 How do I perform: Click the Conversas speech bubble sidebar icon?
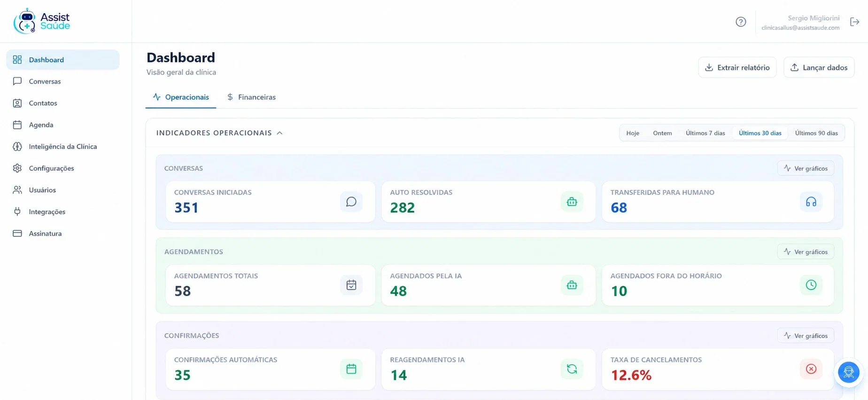click(x=17, y=81)
